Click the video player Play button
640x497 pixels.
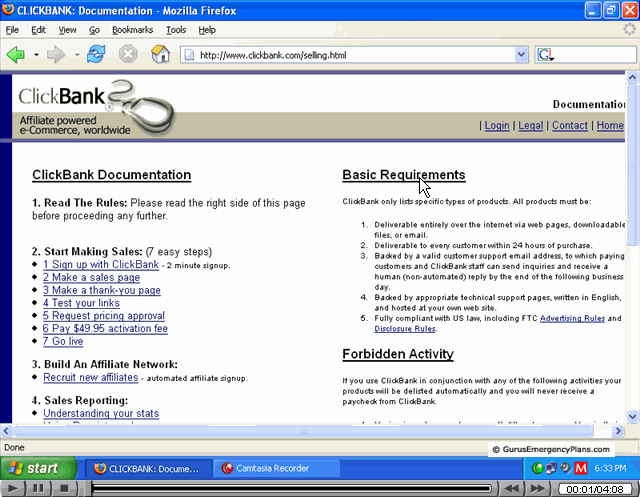13,488
